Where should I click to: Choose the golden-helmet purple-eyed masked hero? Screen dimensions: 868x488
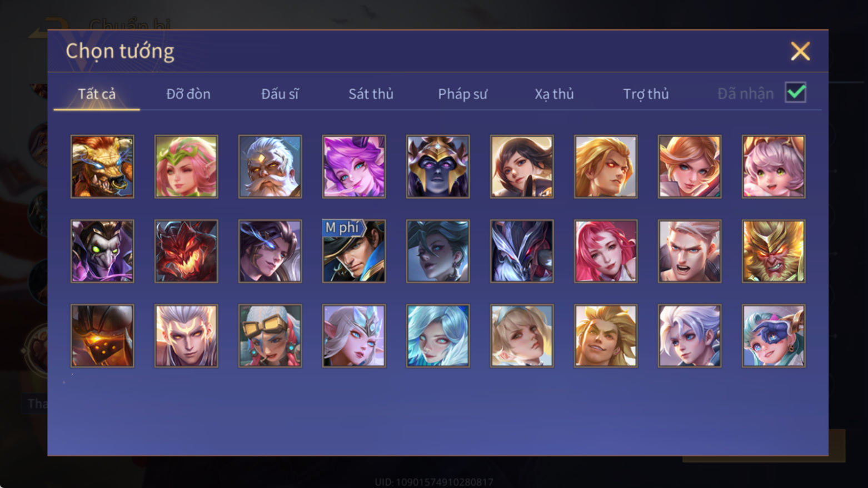438,167
